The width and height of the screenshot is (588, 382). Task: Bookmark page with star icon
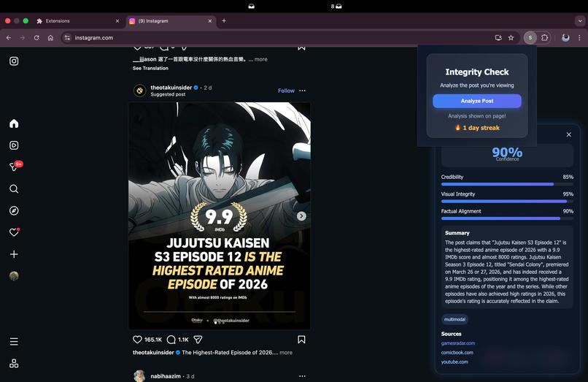[511, 37]
